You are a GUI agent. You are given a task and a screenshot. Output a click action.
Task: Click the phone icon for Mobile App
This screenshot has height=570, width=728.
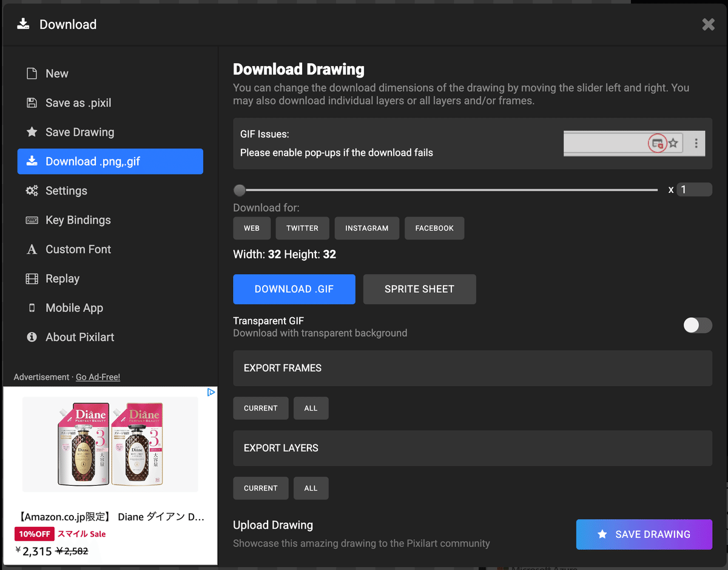[32, 308]
